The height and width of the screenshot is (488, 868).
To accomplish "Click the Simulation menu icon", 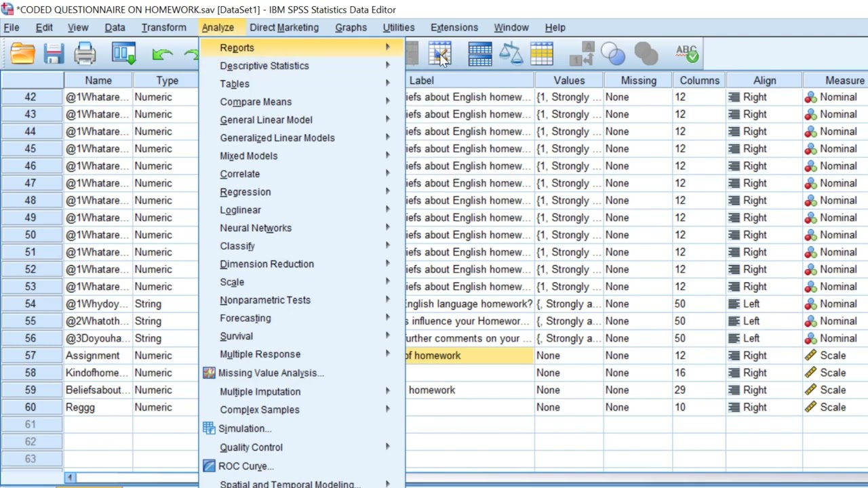I will point(209,428).
